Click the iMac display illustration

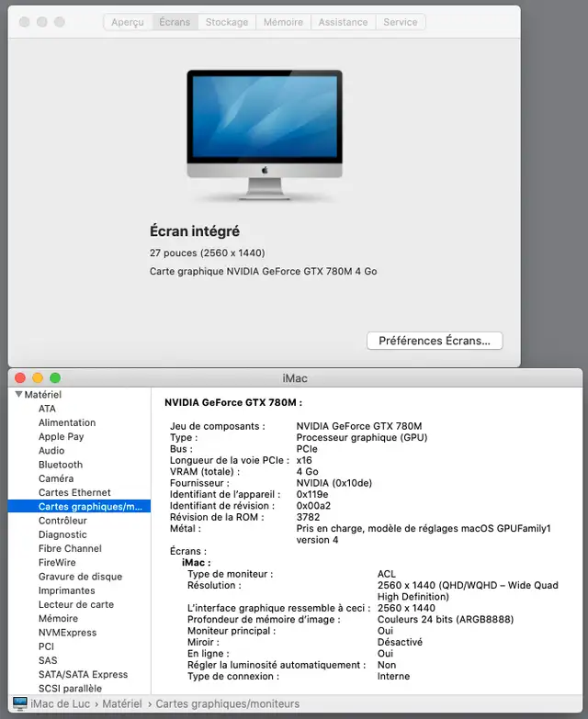click(265, 135)
